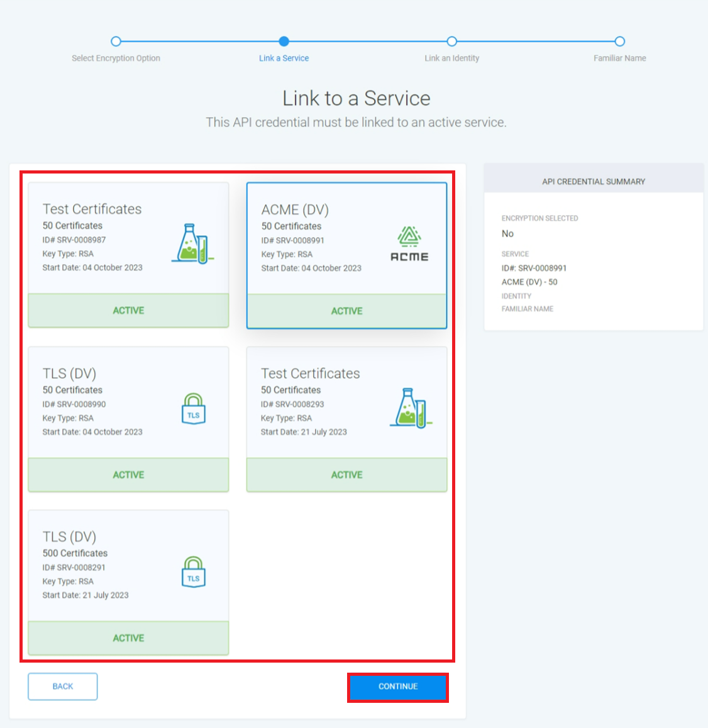Select the ACME (DV) service card title
Viewport: 708px width, 728px height.
295,209
